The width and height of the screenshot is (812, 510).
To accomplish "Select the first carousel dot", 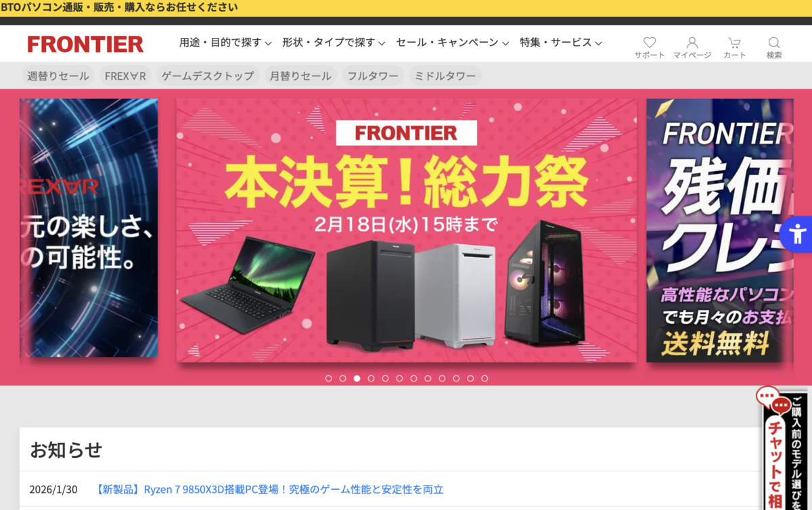I will click(x=328, y=378).
